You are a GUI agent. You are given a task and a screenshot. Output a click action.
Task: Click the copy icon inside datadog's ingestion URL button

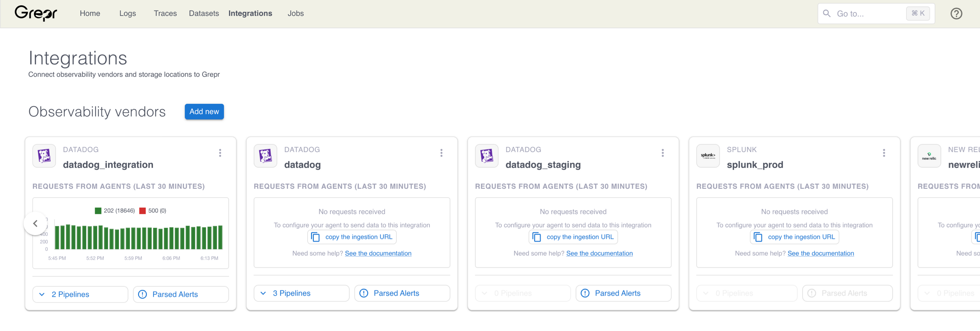pos(316,237)
